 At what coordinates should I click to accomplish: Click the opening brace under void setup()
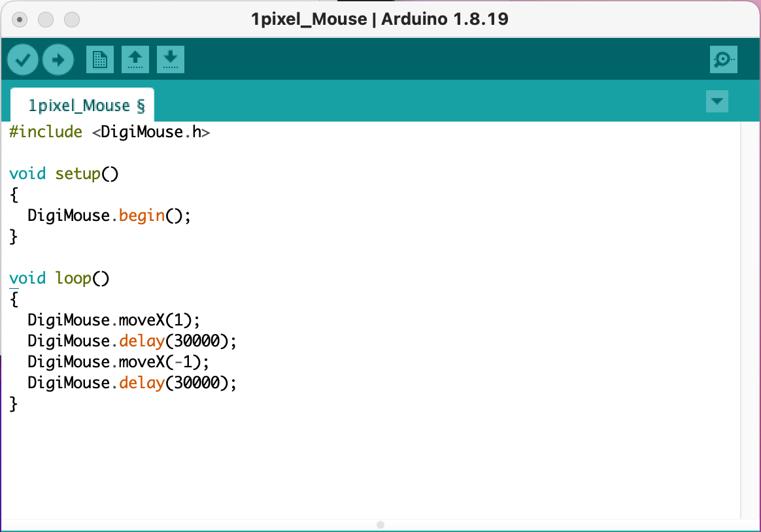14,195
